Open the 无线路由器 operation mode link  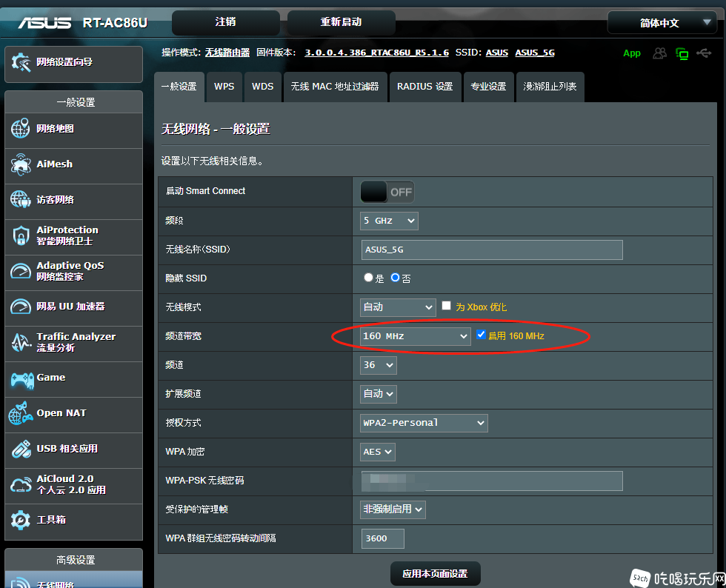click(x=227, y=53)
